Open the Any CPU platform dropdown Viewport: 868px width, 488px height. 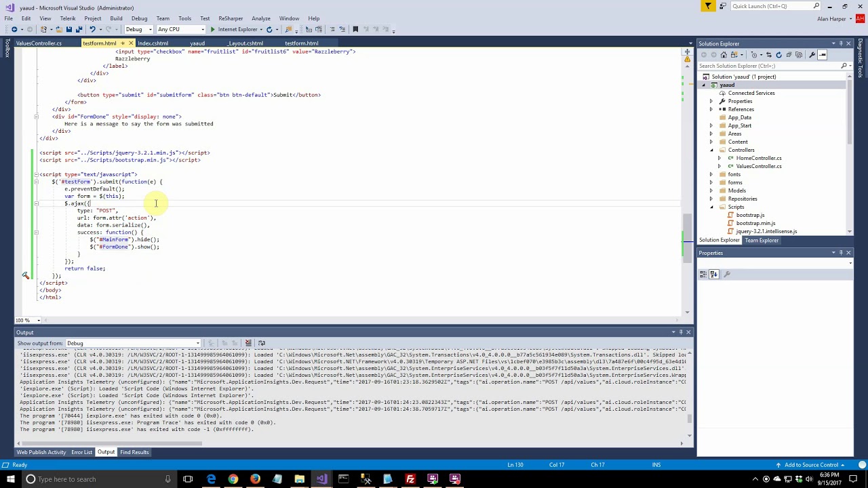point(180,29)
